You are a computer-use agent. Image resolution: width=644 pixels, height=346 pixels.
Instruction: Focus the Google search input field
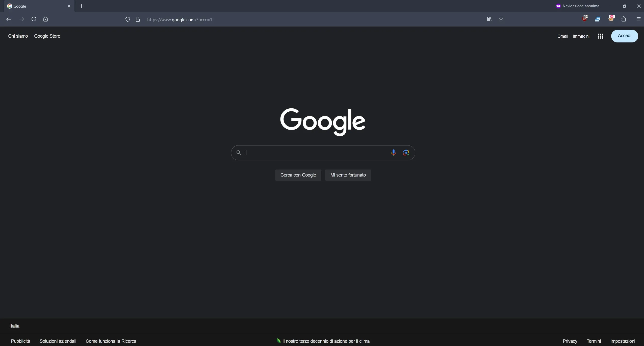tap(316, 153)
